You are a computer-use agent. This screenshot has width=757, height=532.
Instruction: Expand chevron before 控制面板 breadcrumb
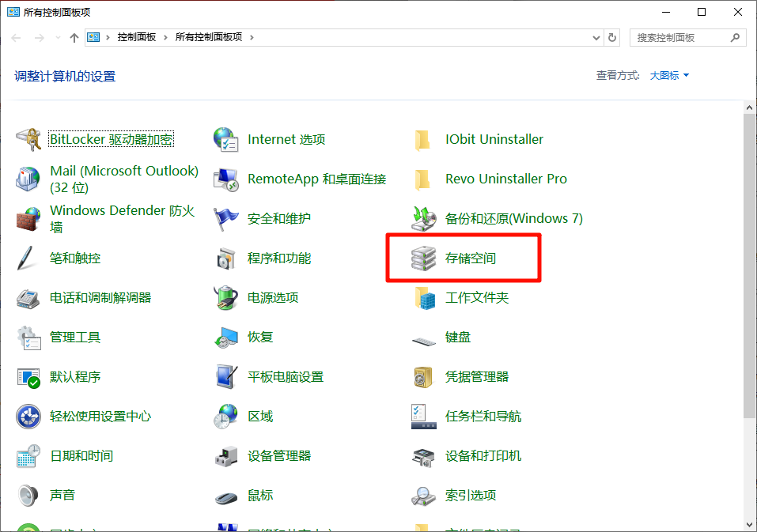[x=108, y=37]
